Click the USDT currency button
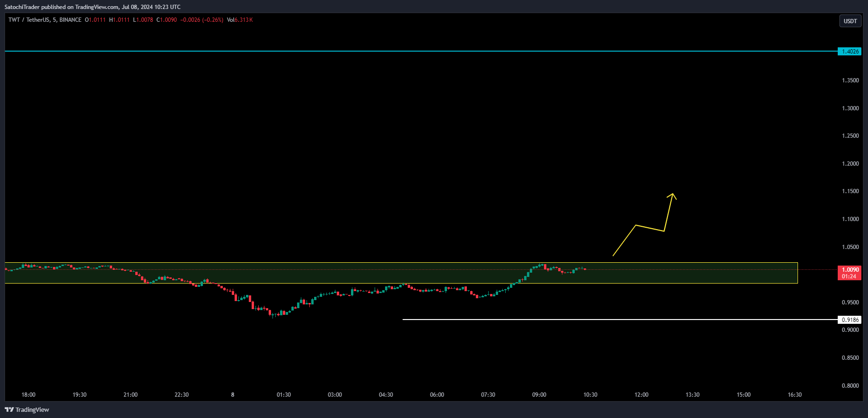 850,21
